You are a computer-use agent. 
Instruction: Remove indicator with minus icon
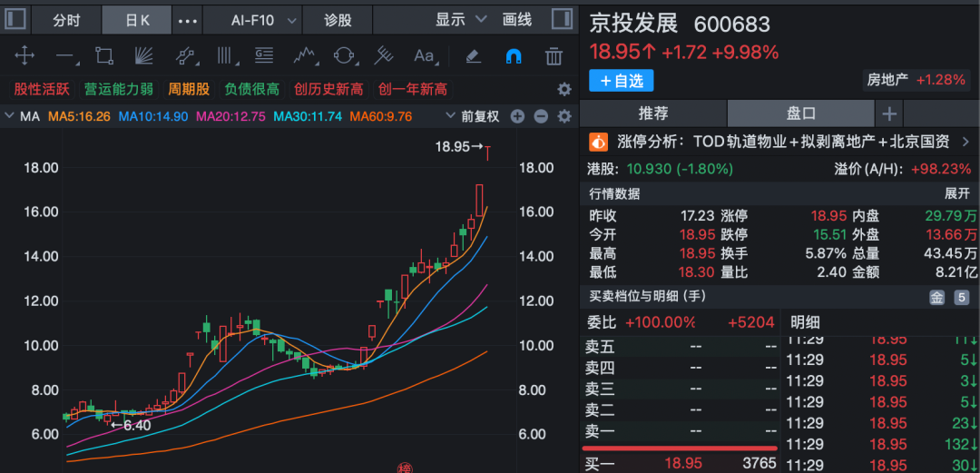pos(541,116)
